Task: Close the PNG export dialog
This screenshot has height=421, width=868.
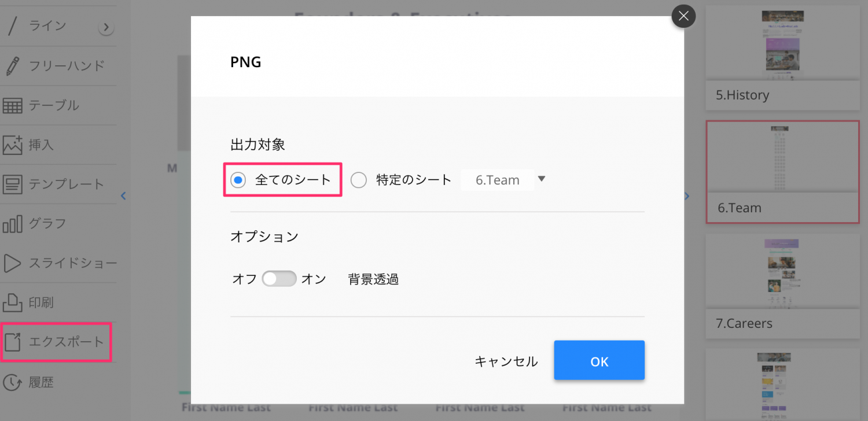Action: click(683, 16)
